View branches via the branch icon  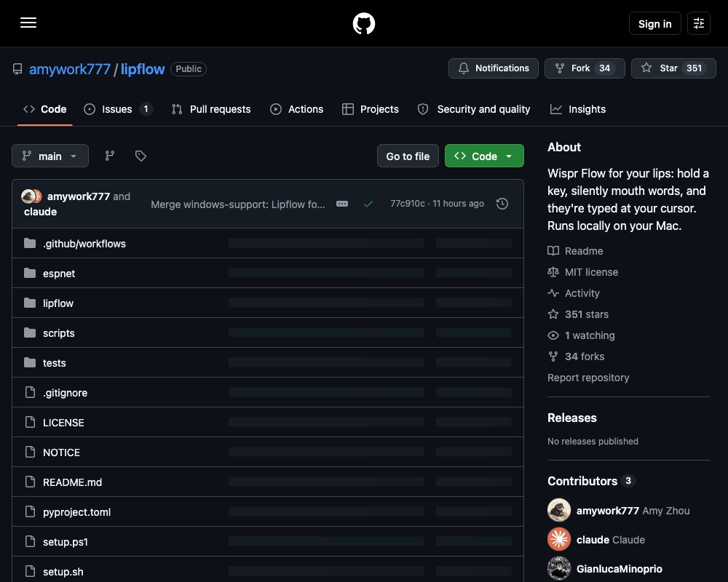pyautogui.click(x=110, y=156)
